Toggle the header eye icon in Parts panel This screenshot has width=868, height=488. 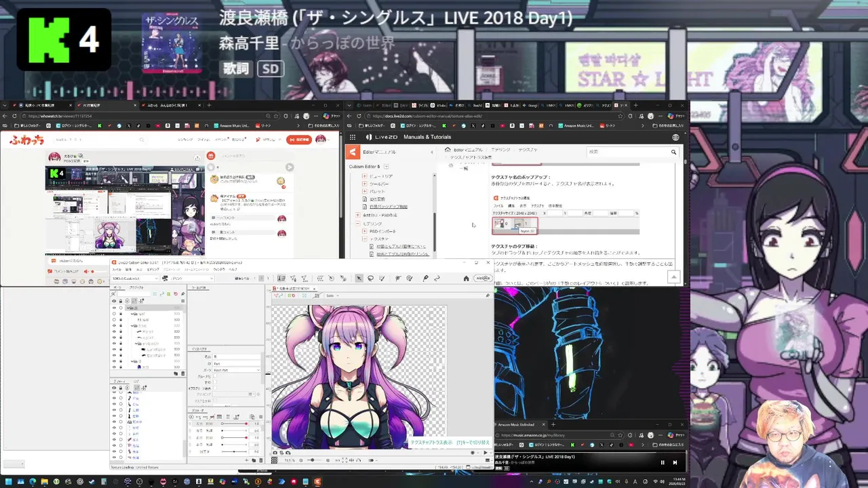[x=114, y=301]
